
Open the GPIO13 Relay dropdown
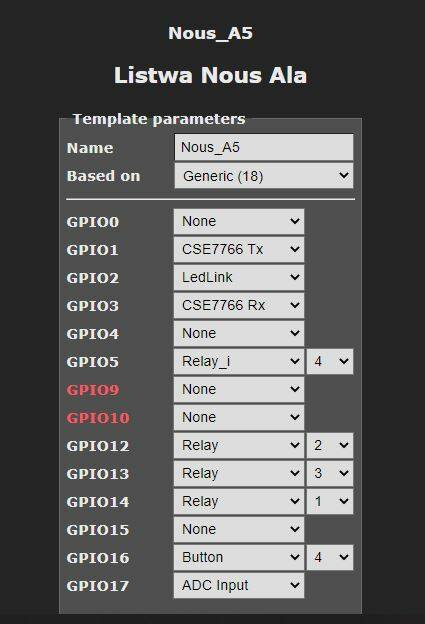(239, 473)
